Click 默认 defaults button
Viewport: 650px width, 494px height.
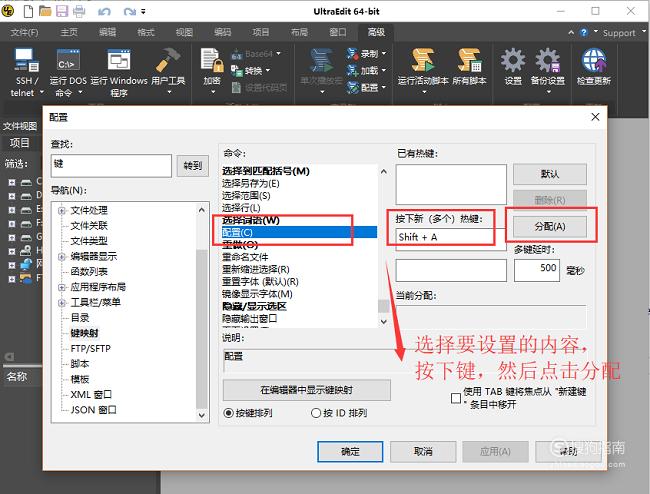[550, 174]
